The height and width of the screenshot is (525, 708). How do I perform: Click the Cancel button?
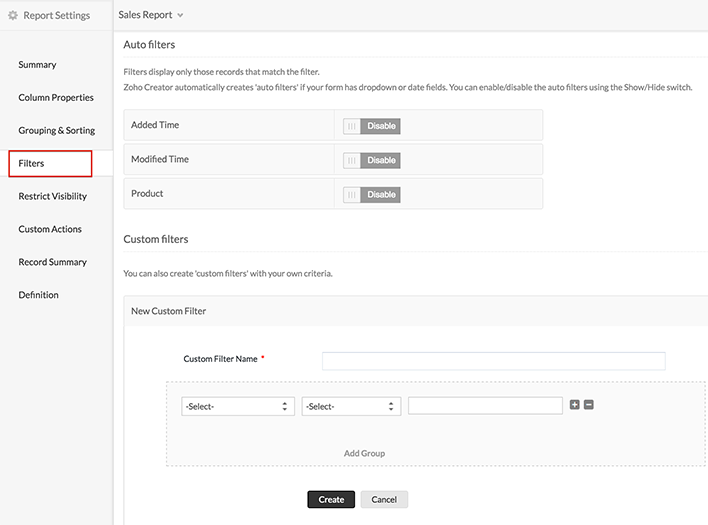384,499
